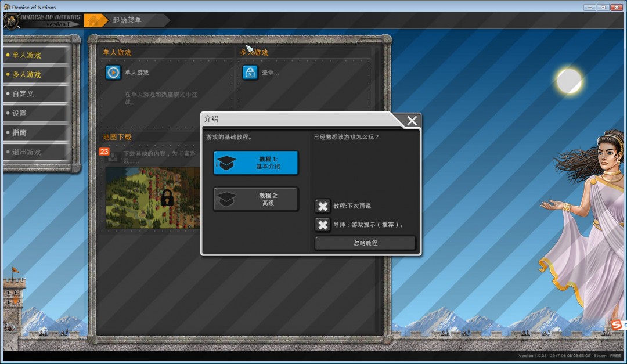Viewport: 627px width, 364px height.
Task: Click the single player play icon
Action: tap(113, 73)
